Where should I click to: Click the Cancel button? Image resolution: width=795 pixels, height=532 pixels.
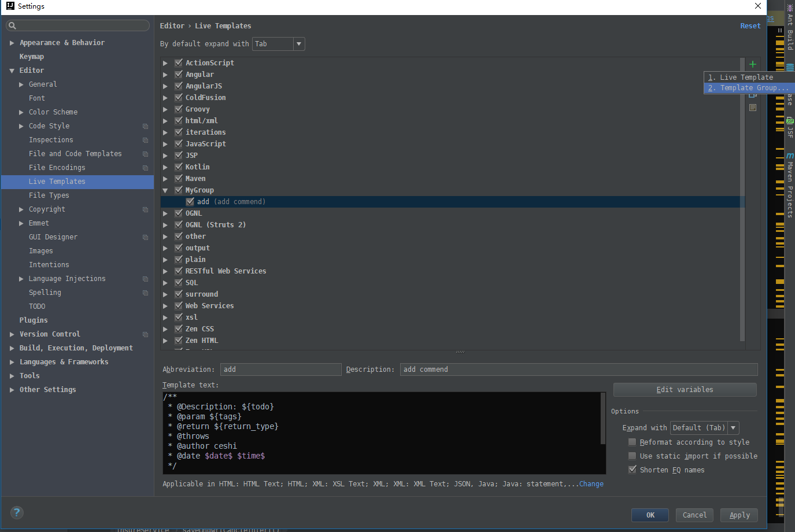694,515
